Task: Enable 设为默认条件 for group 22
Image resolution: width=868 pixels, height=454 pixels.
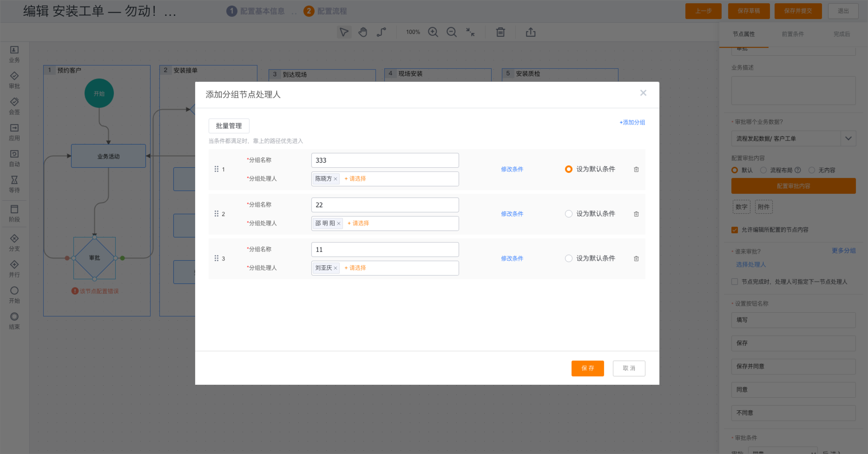Action: [569, 214]
